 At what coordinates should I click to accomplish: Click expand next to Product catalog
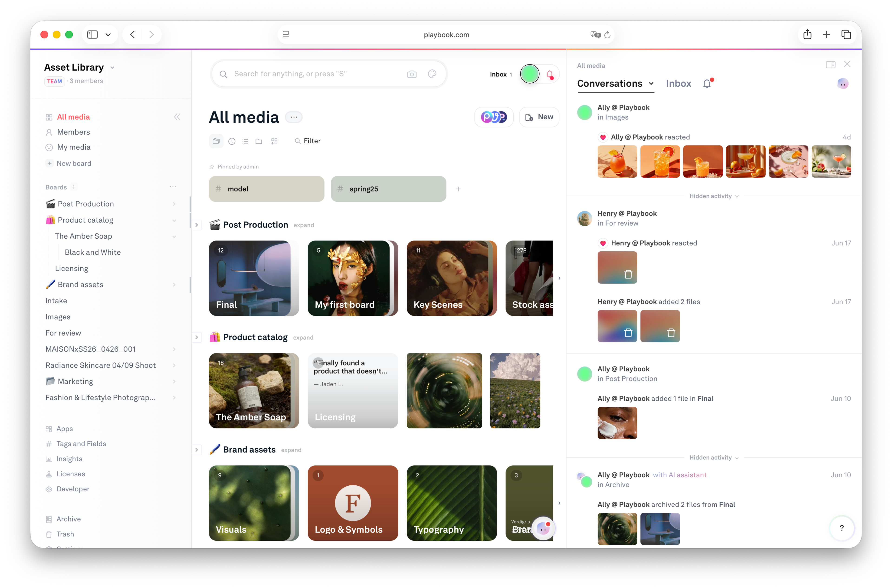point(303,338)
